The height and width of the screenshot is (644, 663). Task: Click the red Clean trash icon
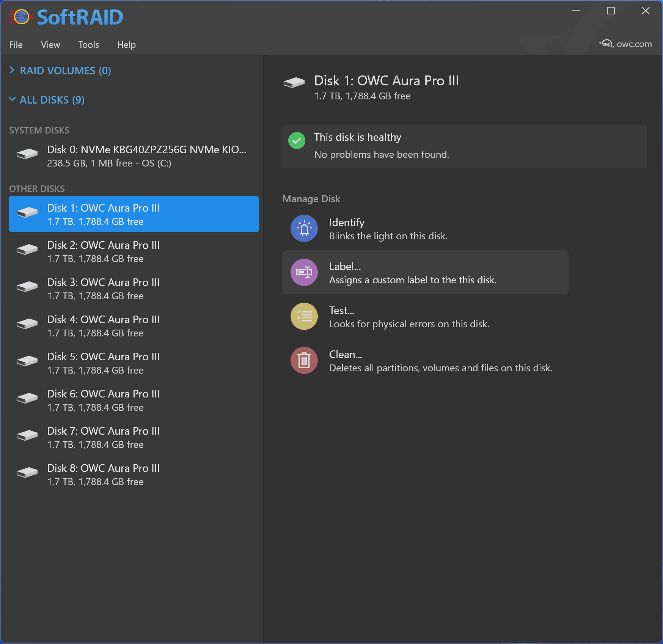[304, 360]
